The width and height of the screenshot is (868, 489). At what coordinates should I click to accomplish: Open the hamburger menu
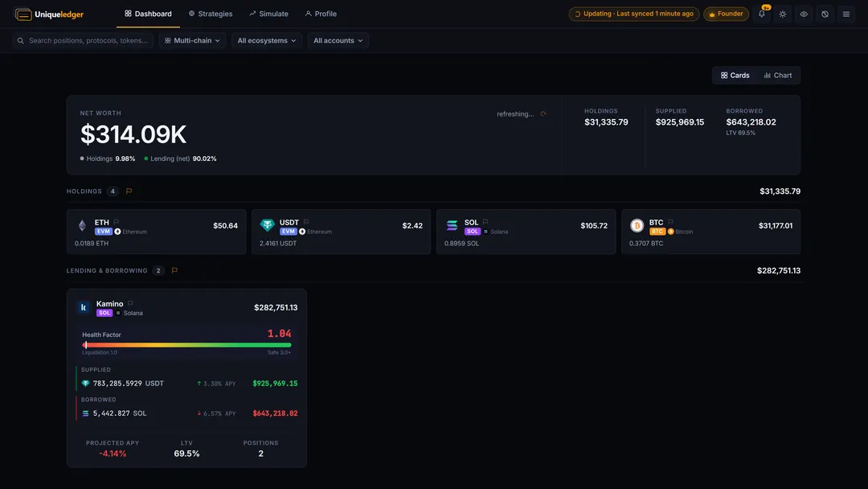click(x=845, y=14)
